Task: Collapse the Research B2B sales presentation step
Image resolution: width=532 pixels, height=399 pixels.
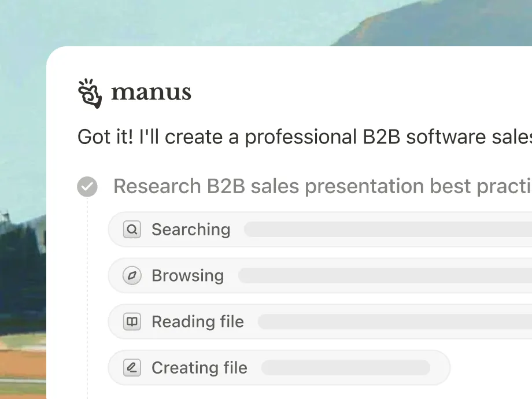Action: [x=322, y=186]
